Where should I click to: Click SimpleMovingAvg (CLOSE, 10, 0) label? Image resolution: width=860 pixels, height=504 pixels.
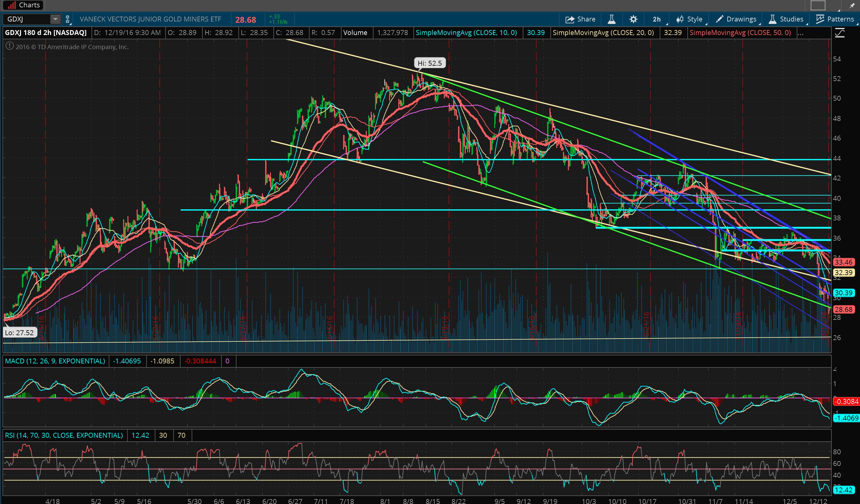tap(466, 33)
